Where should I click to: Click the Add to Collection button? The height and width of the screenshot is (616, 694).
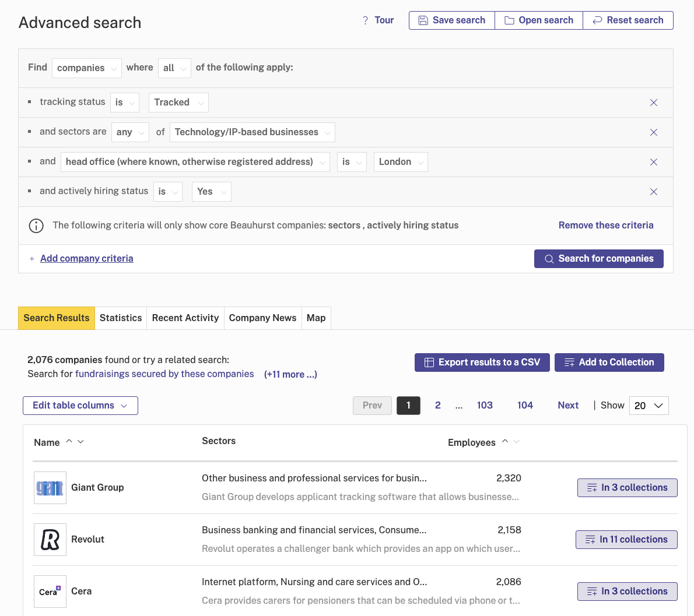[609, 362]
